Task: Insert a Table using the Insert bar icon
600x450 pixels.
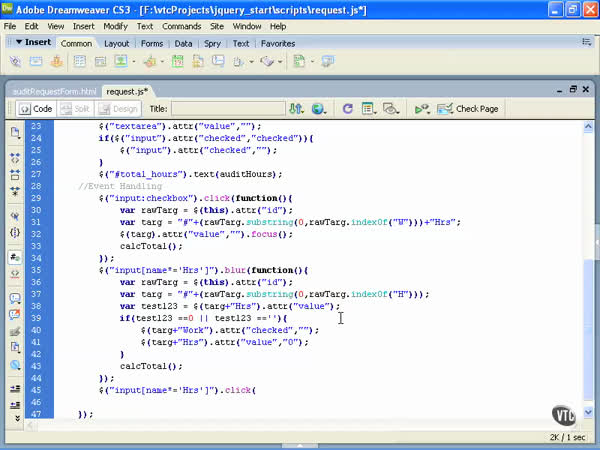Action: click(79, 62)
